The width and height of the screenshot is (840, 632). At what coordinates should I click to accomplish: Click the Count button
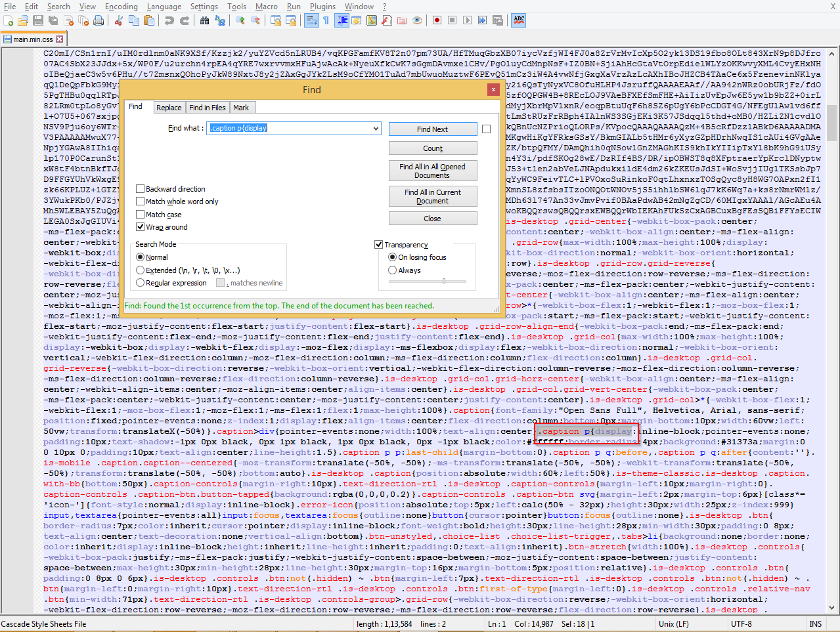[432, 148]
